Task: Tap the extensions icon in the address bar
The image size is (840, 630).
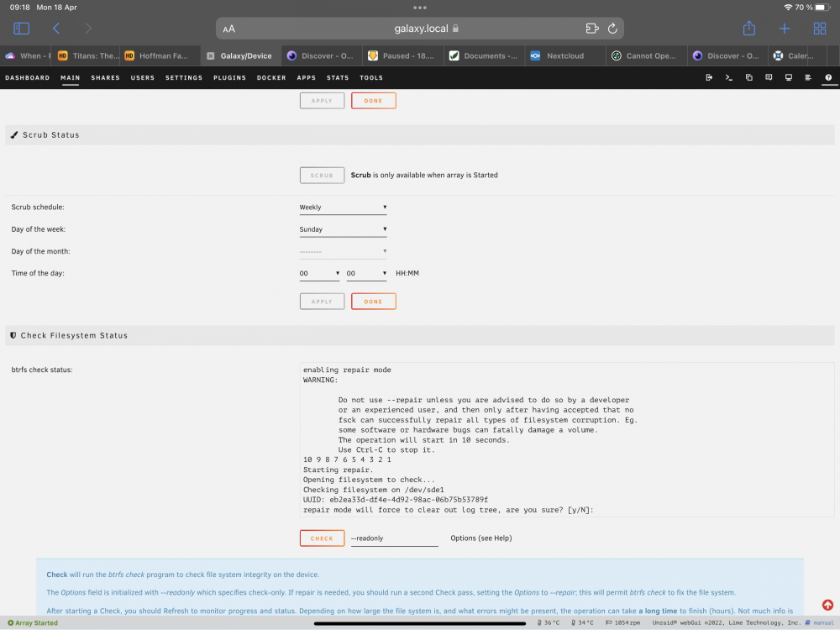Action: tap(592, 29)
